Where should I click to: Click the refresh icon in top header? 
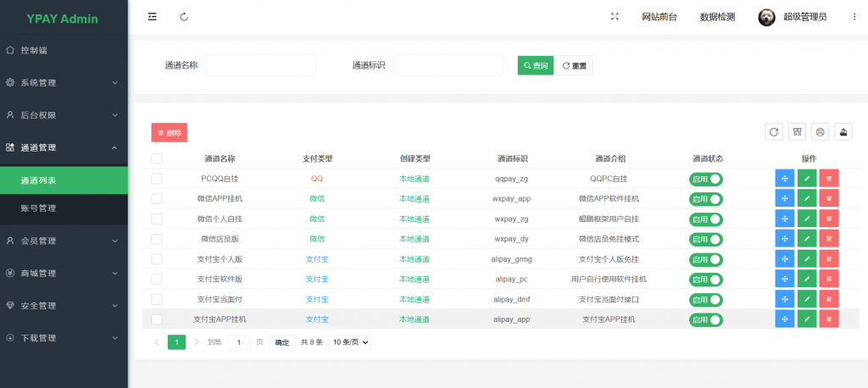(x=184, y=17)
